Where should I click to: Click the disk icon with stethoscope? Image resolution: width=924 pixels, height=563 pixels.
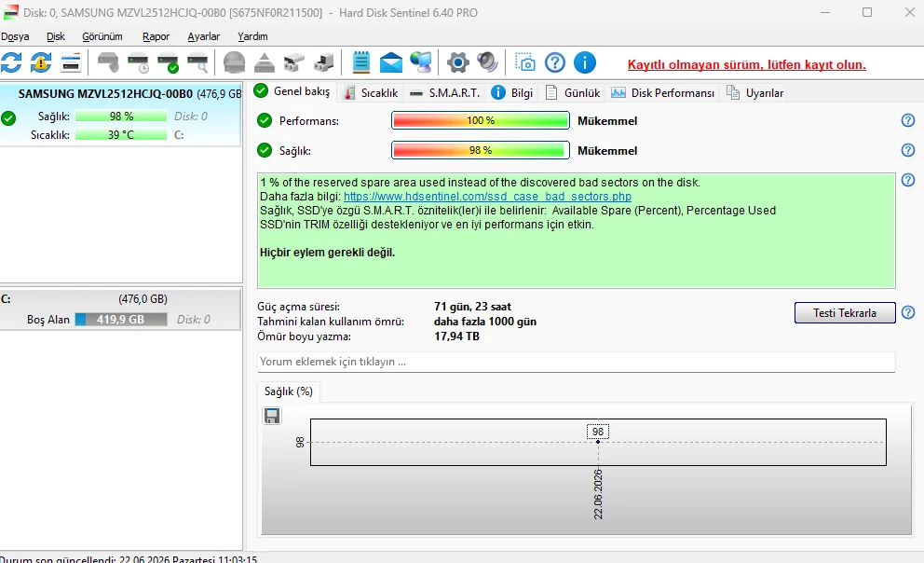108,62
